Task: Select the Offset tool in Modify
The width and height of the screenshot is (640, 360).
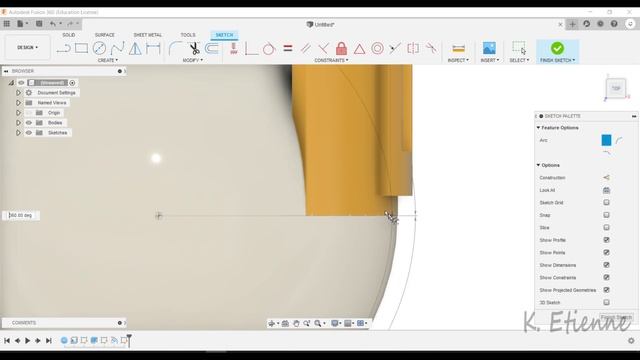Action: 211,49
